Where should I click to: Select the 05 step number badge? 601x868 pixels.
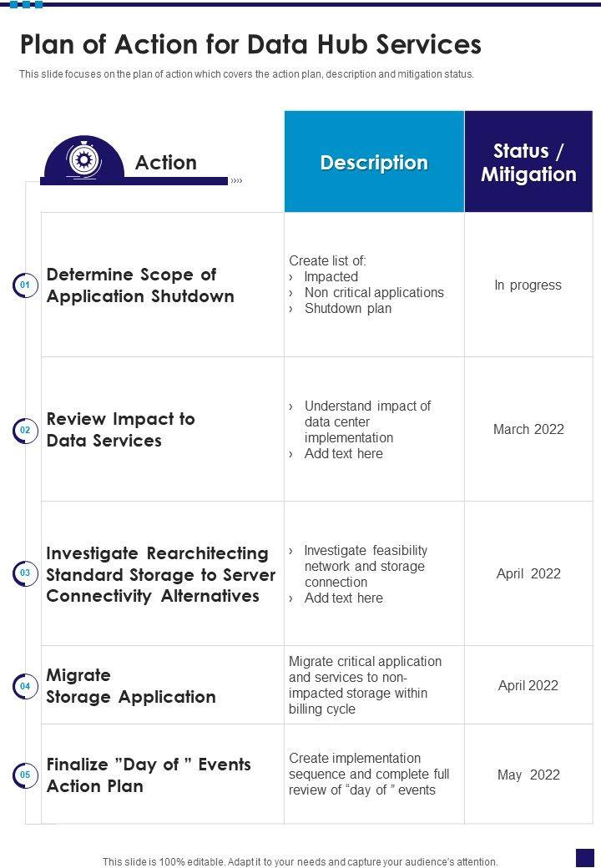coord(25,775)
